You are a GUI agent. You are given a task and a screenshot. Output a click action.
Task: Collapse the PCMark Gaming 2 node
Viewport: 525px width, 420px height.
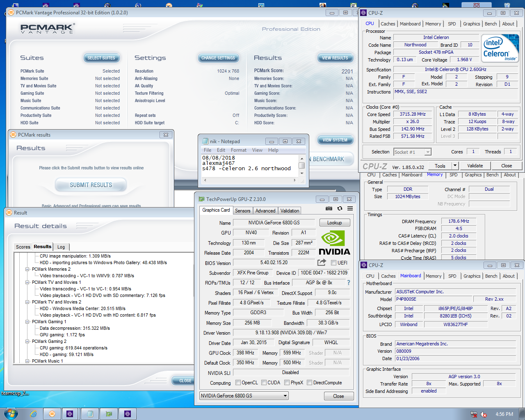tap(27, 341)
